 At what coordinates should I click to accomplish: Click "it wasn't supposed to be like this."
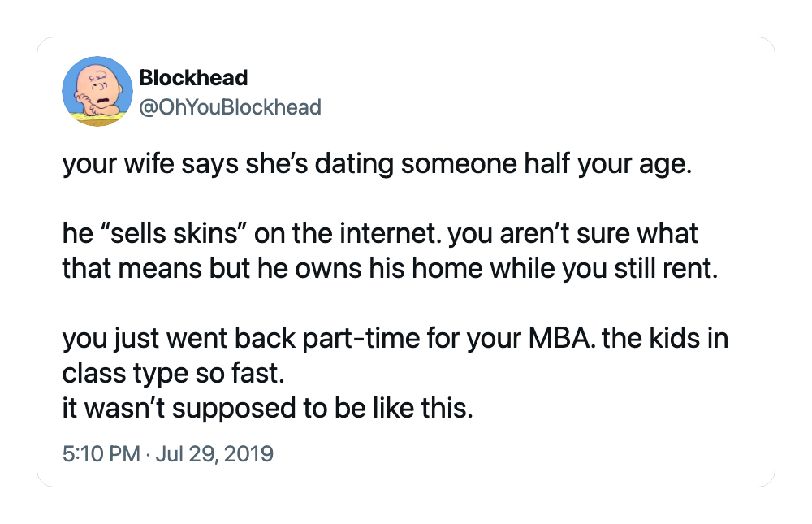click(x=268, y=408)
